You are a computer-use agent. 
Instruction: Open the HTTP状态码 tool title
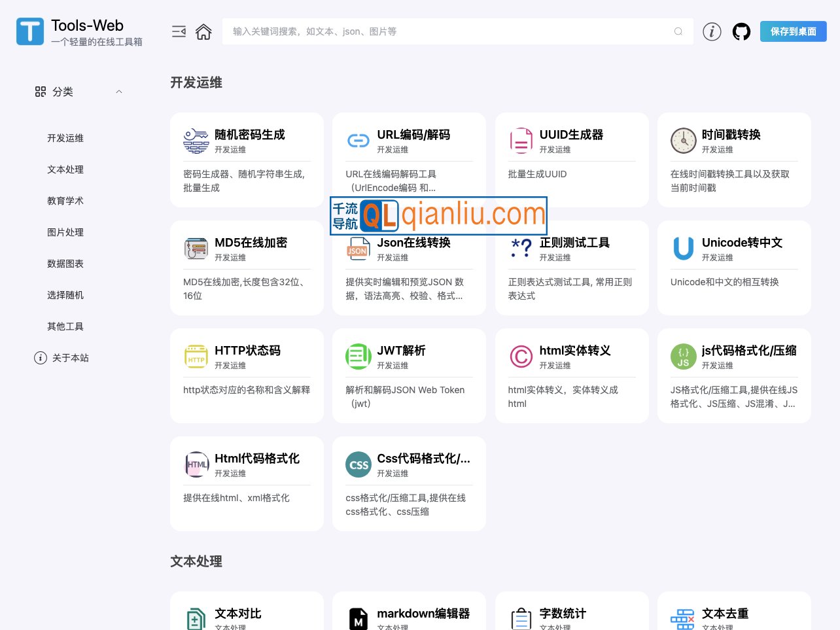pyautogui.click(x=247, y=351)
